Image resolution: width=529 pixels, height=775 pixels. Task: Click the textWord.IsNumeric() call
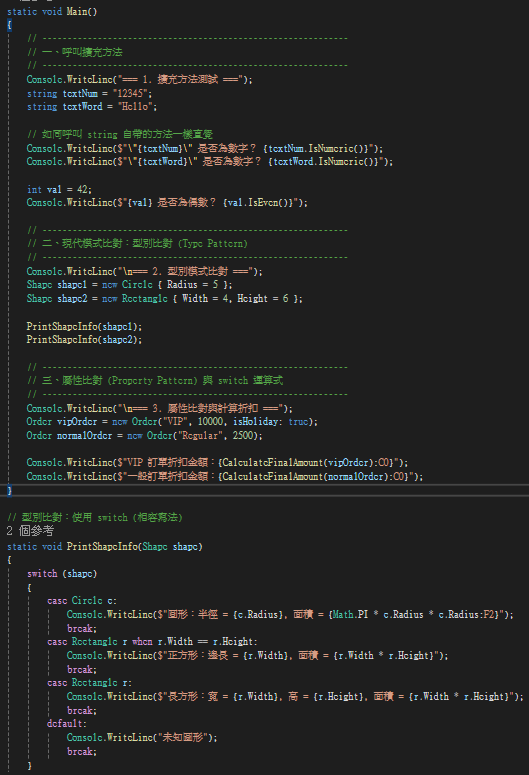(x=326, y=162)
